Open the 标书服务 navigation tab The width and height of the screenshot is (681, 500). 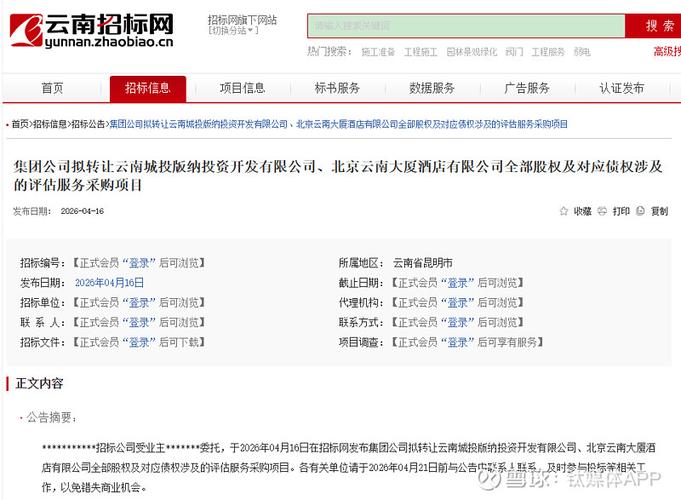click(337, 88)
